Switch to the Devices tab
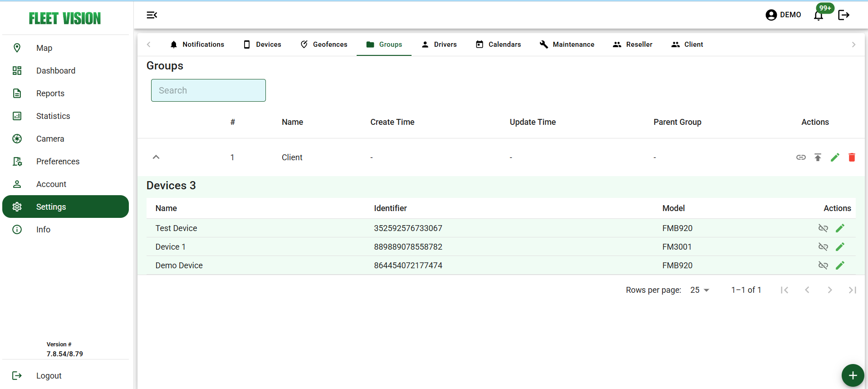This screenshot has height=389, width=868. click(262, 44)
